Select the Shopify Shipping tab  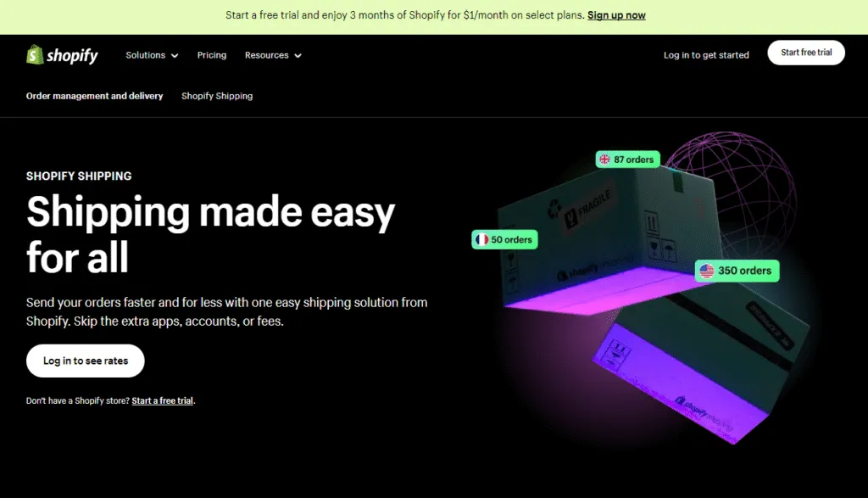(216, 96)
